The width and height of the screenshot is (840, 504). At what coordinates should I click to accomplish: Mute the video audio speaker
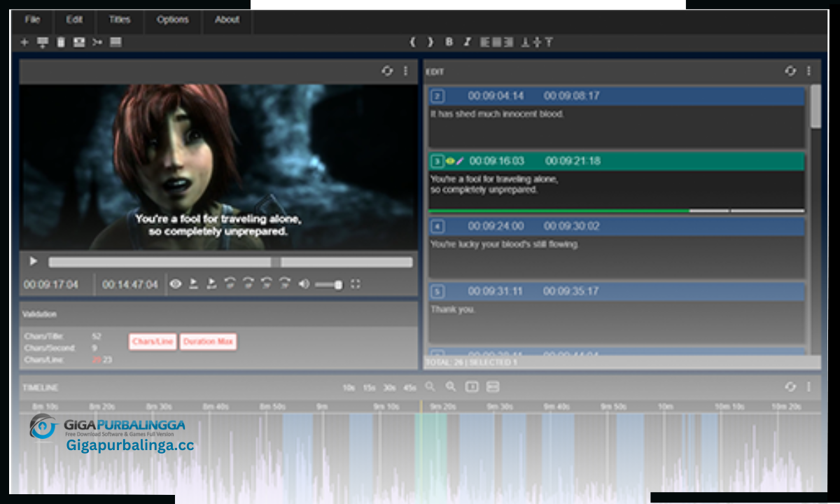303,284
